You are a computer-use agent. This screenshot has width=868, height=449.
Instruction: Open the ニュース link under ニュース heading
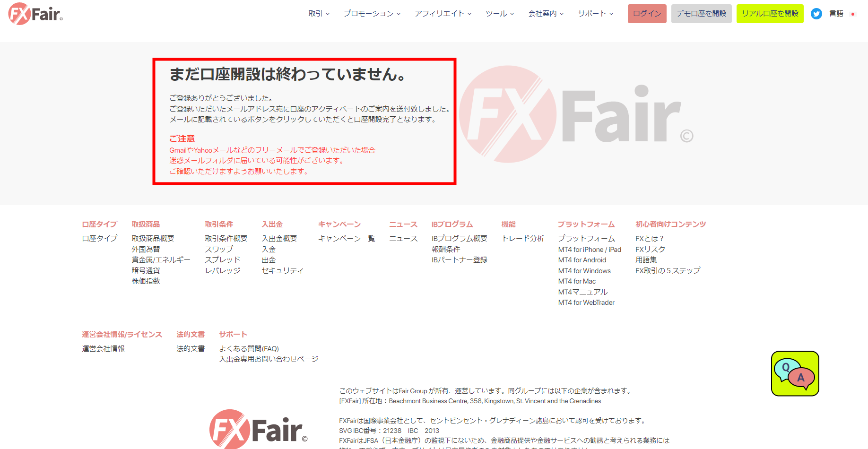[x=403, y=239]
